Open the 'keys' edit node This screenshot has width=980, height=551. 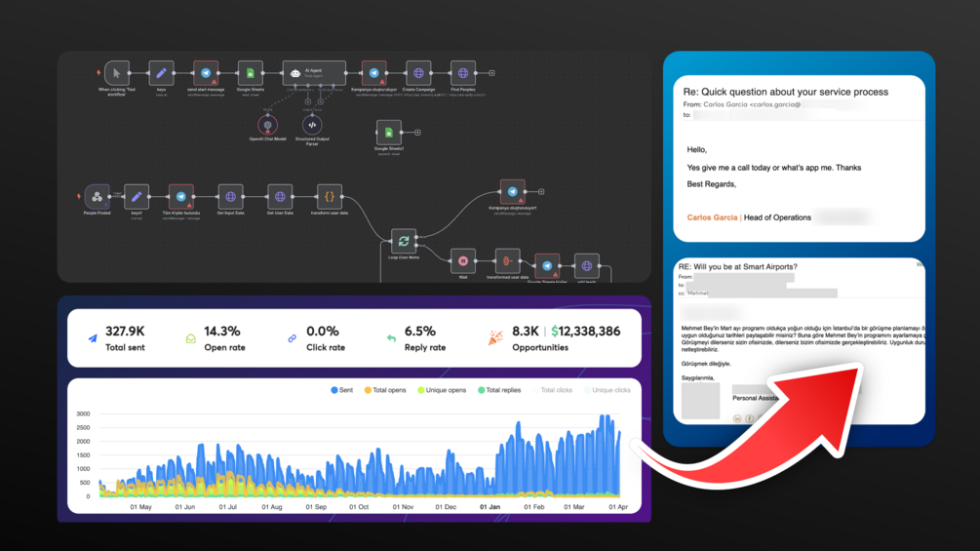pyautogui.click(x=161, y=73)
